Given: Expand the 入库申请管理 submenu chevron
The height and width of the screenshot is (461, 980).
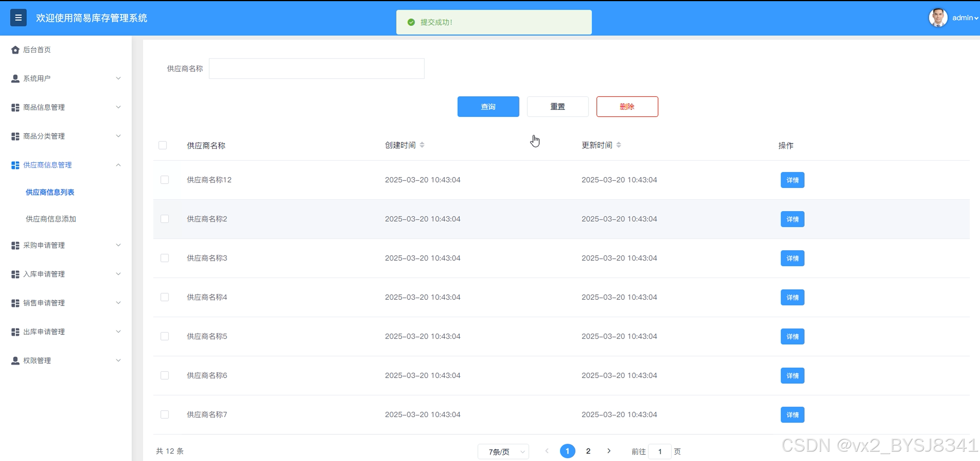Looking at the screenshot, I should [x=118, y=274].
